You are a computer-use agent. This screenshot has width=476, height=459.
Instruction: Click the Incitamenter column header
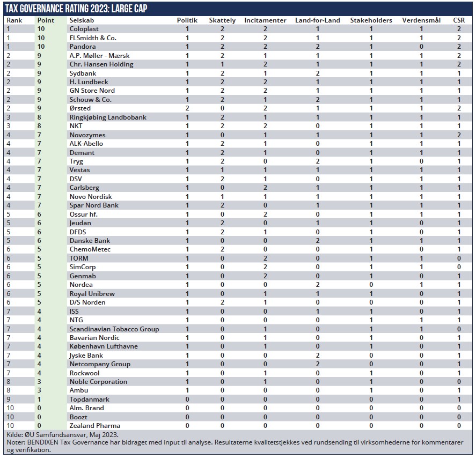click(265, 20)
